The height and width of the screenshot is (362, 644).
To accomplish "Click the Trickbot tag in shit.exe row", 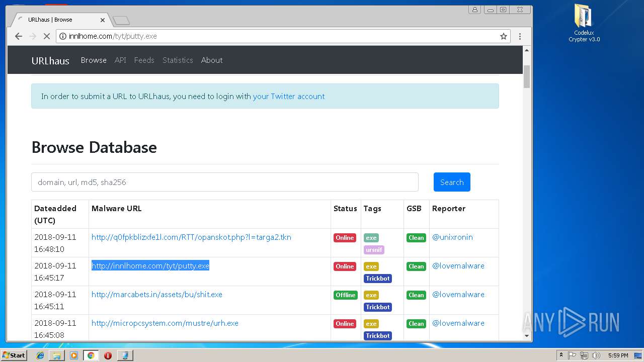I will 378,307.
